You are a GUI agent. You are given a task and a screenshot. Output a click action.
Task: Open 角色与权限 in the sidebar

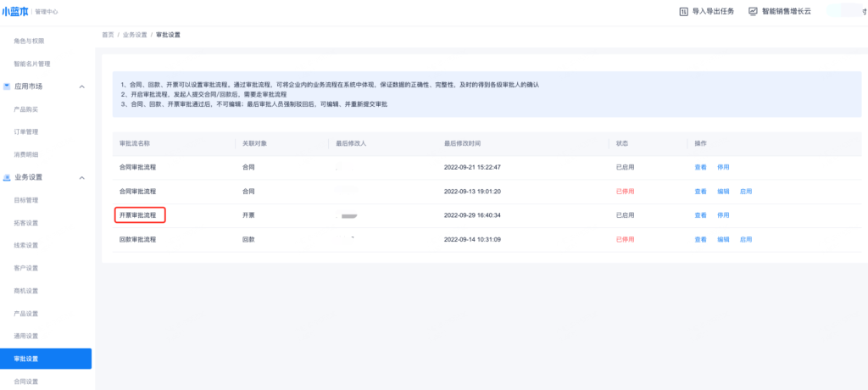click(29, 41)
